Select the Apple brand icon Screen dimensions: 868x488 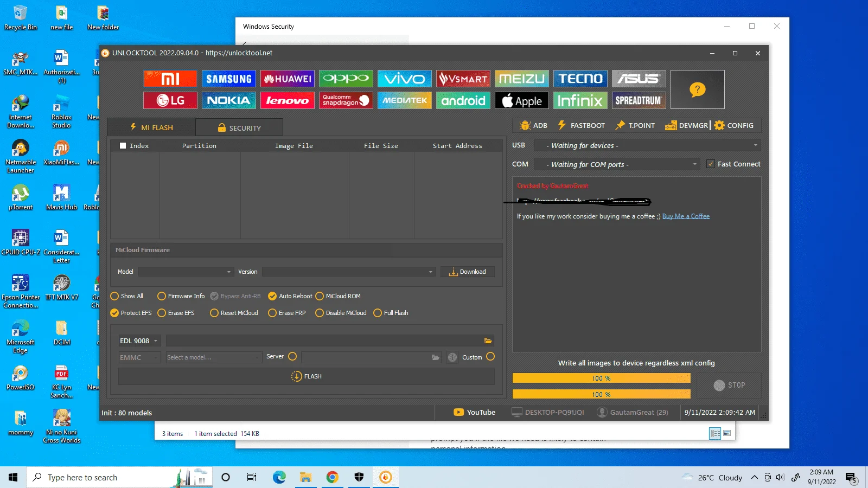(521, 100)
